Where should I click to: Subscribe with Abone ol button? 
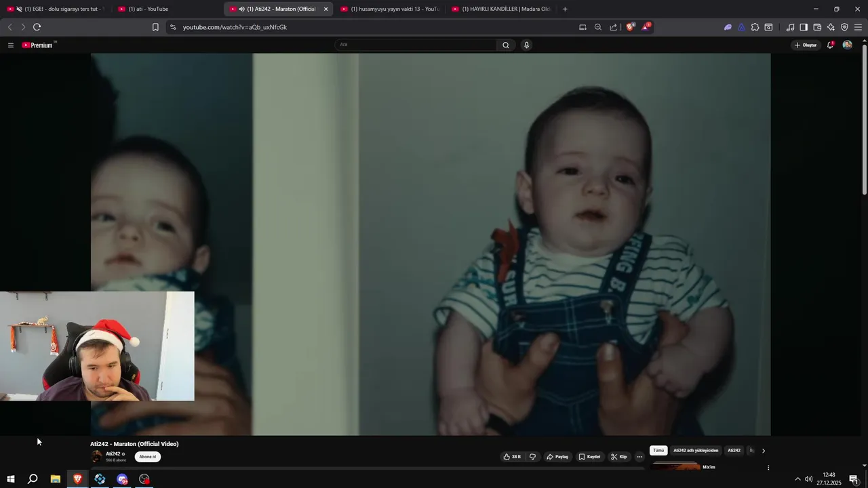148,457
